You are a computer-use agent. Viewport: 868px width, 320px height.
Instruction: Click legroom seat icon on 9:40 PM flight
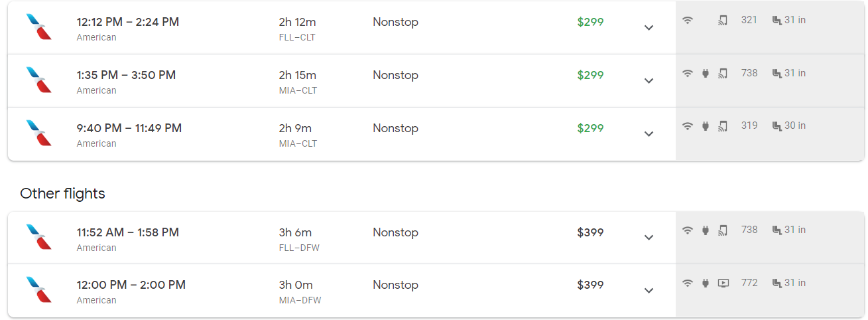pos(776,125)
